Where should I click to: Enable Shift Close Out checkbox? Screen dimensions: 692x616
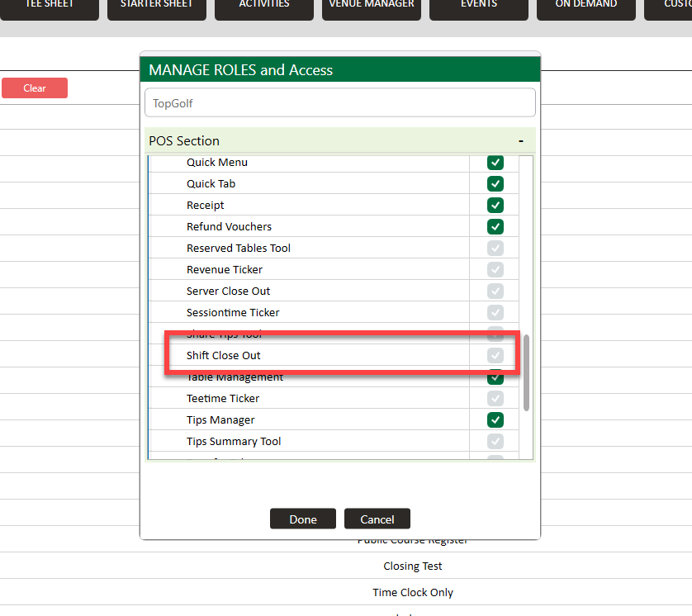click(x=495, y=356)
